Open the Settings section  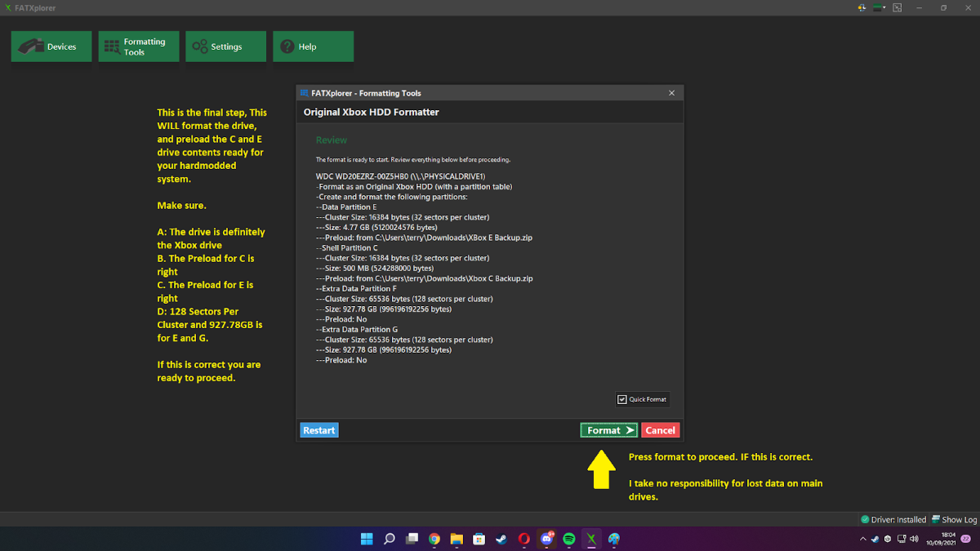click(x=225, y=47)
